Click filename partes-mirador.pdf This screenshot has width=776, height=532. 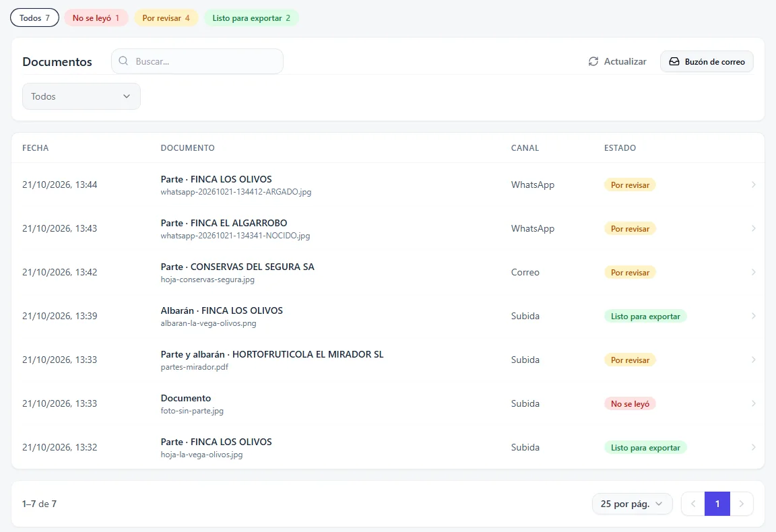(x=195, y=367)
